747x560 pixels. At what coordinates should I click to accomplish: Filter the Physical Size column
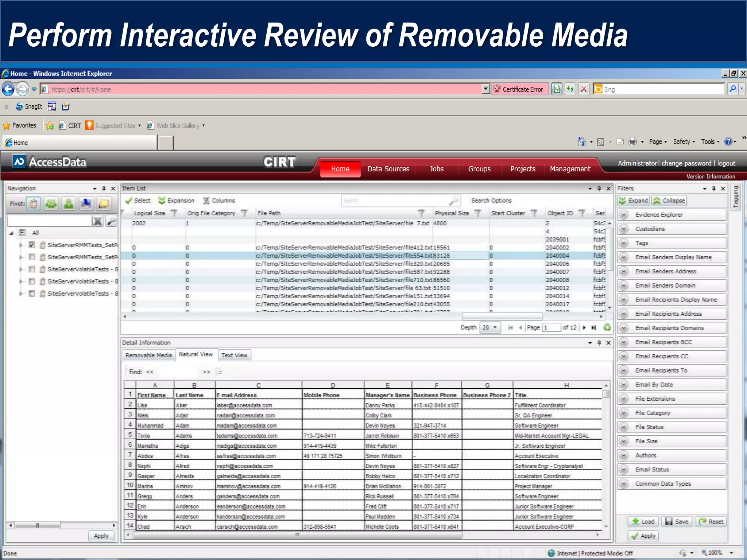tap(477, 213)
